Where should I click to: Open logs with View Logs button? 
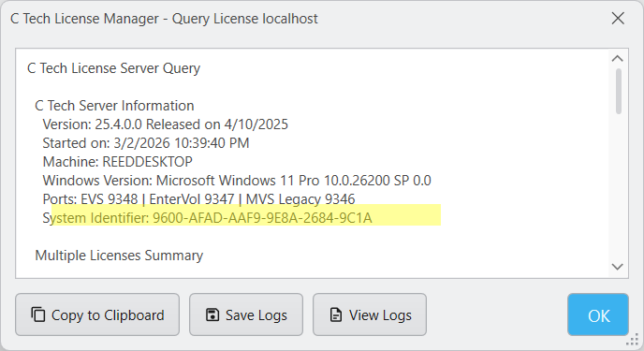(x=370, y=314)
